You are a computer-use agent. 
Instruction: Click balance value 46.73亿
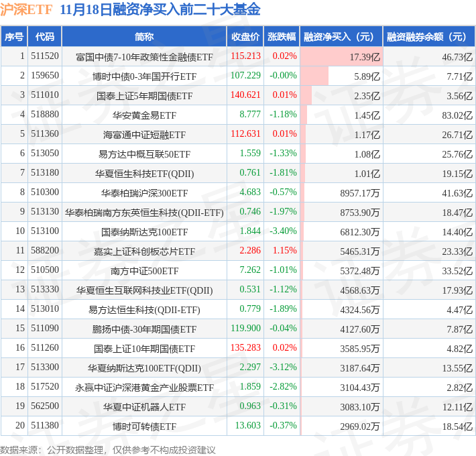click(457, 57)
